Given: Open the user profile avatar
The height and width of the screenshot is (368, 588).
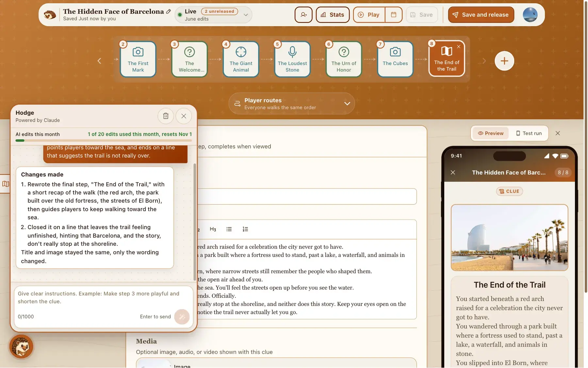Looking at the screenshot, I should pos(530,15).
